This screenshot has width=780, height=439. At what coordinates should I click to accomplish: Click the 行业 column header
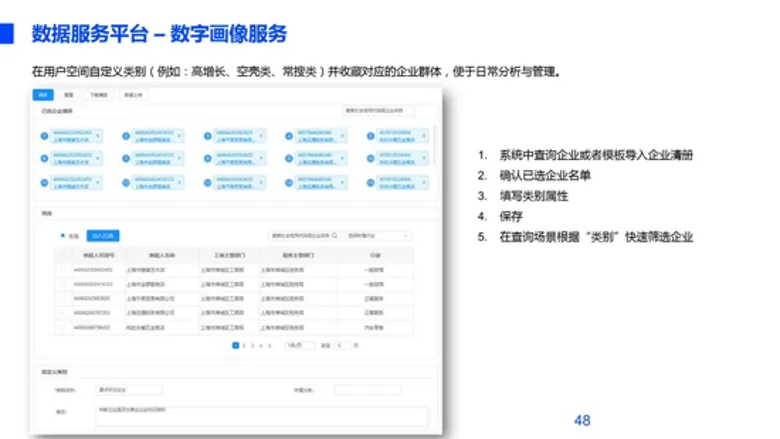click(375, 255)
